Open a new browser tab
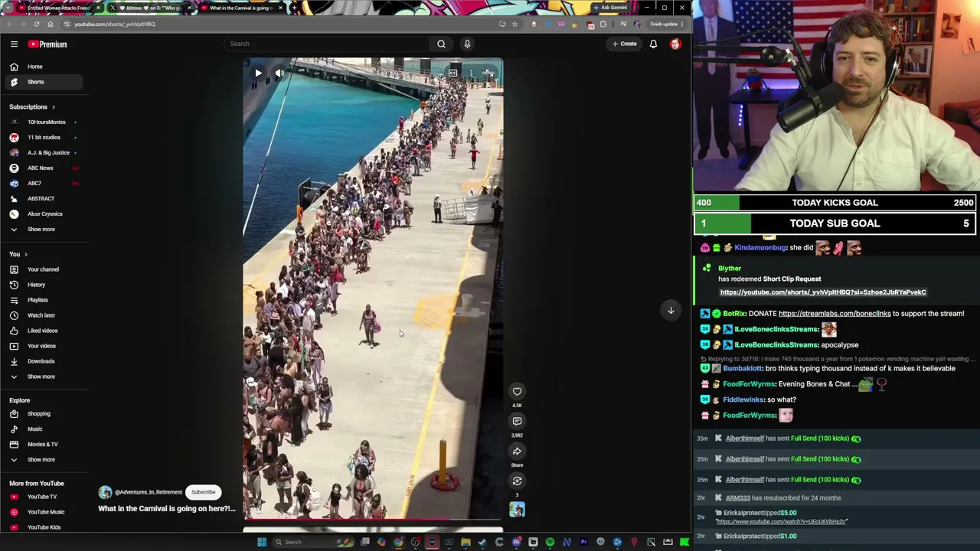The image size is (980, 551). [294, 8]
